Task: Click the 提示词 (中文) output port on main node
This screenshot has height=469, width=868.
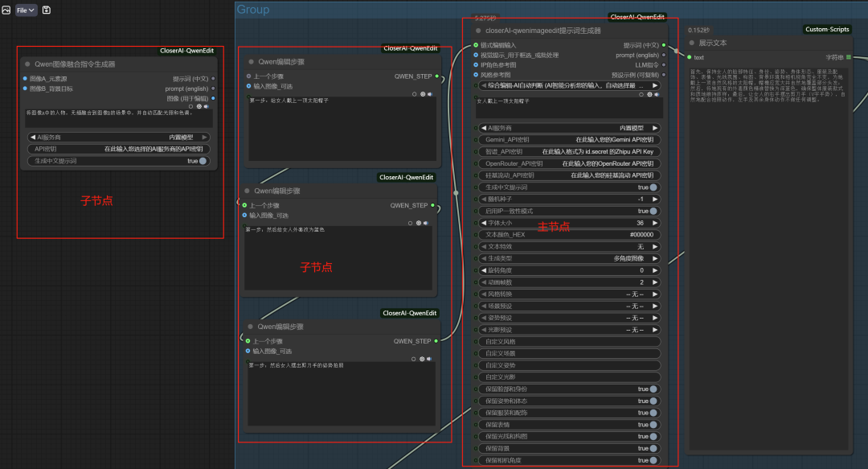Action: 664,45
